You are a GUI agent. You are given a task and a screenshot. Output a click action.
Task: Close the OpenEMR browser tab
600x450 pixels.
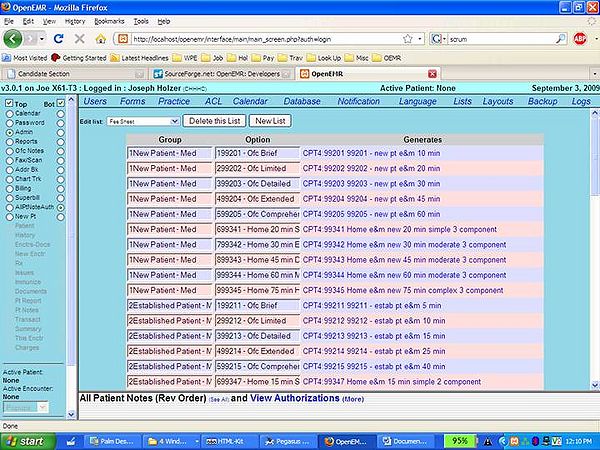click(432, 74)
